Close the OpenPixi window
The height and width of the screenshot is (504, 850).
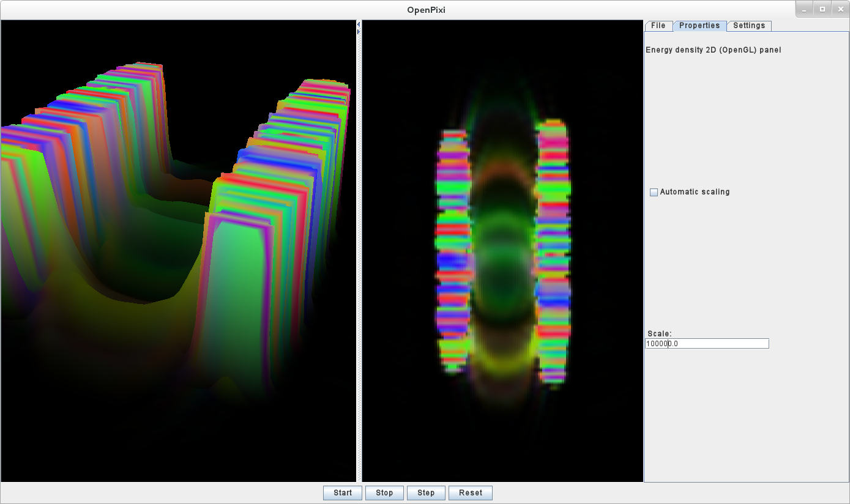839,9
